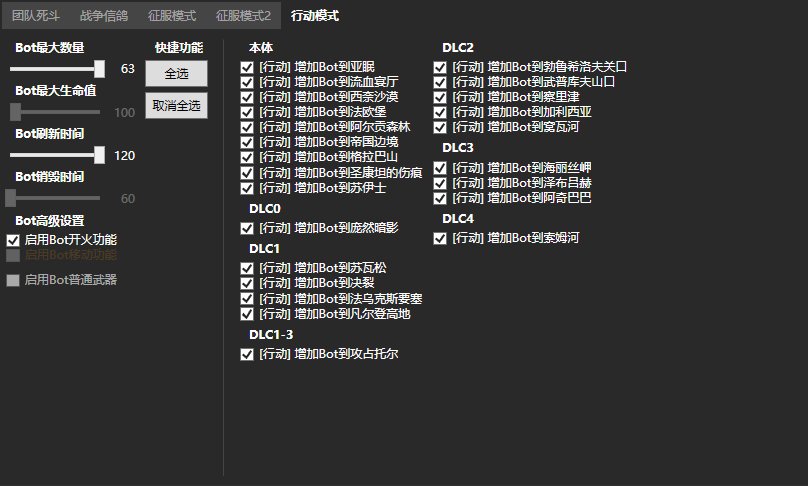This screenshot has height=486, width=808.
Task: Uncheck 增加Bot到亚眠 option
Action: coord(247,67)
